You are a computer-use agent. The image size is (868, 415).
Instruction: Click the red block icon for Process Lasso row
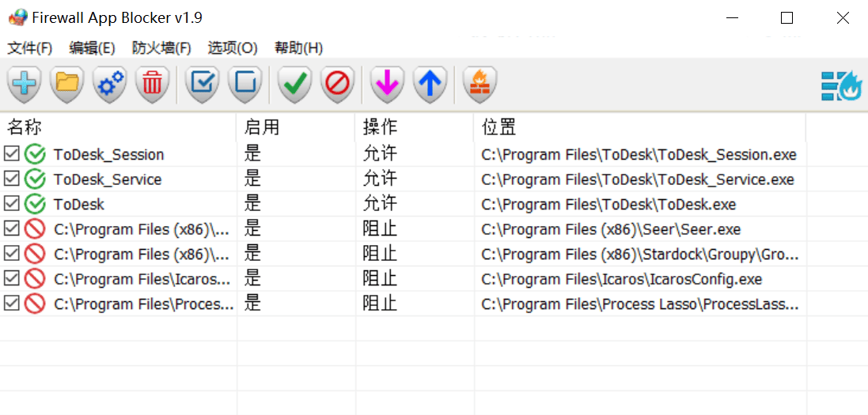click(x=35, y=304)
